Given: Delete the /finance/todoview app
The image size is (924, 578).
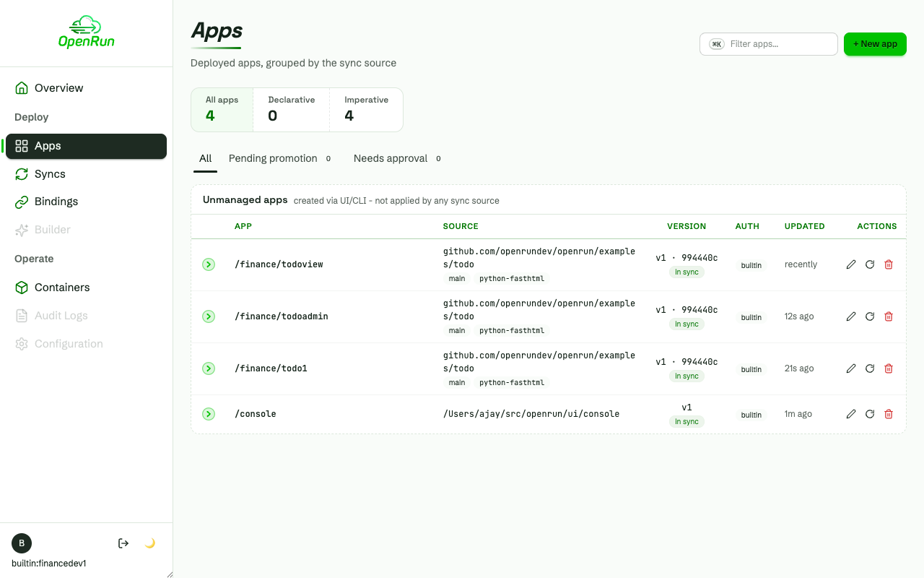Looking at the screenshot, I should tap(889, 264).
